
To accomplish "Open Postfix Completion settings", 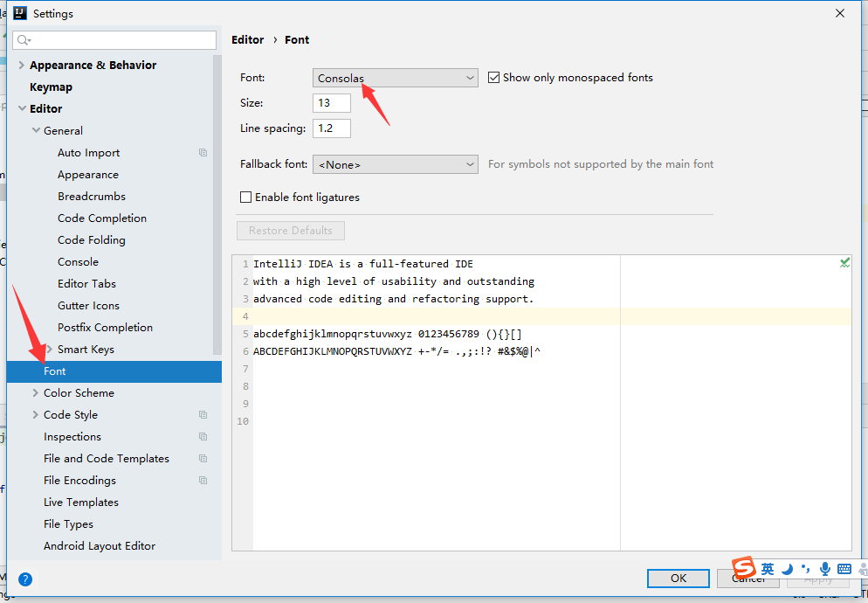I will tap(105, 328).
